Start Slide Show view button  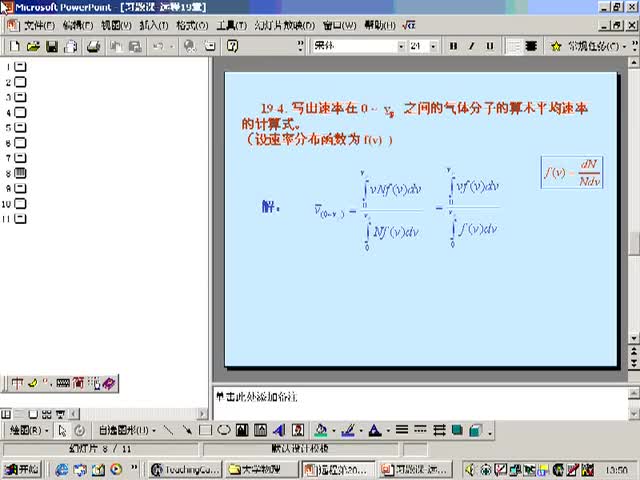pyautogui.click(x=60, y=414)
